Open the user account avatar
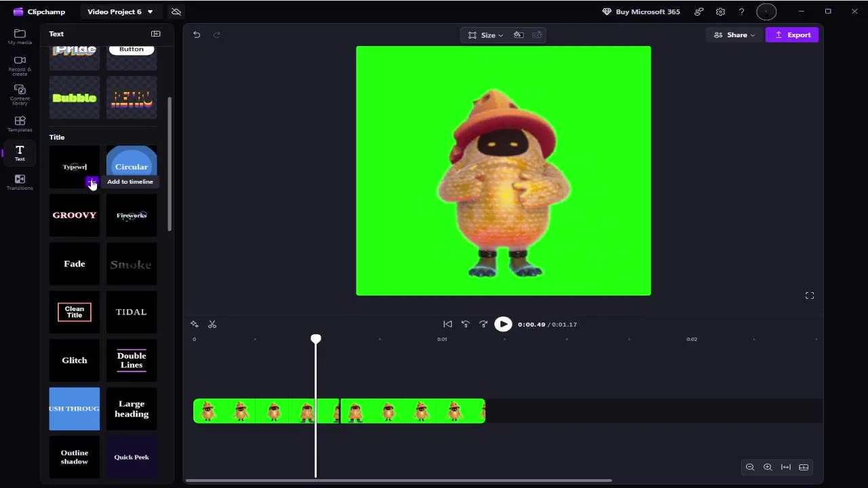 point(766,12)
